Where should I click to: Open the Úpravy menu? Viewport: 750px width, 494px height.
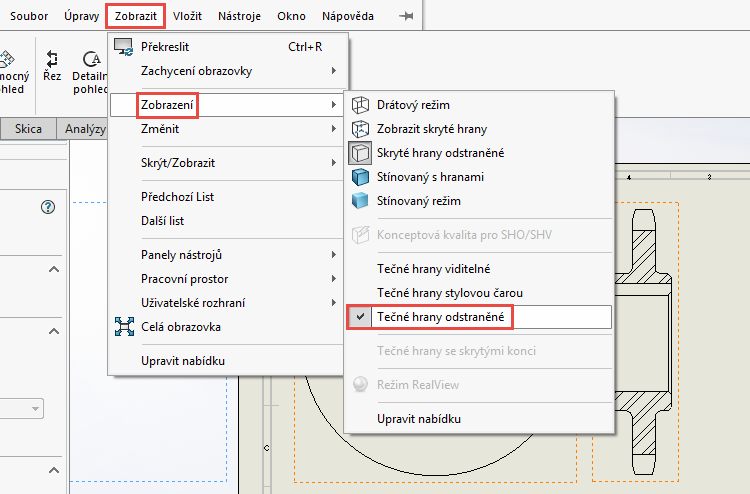81,16
